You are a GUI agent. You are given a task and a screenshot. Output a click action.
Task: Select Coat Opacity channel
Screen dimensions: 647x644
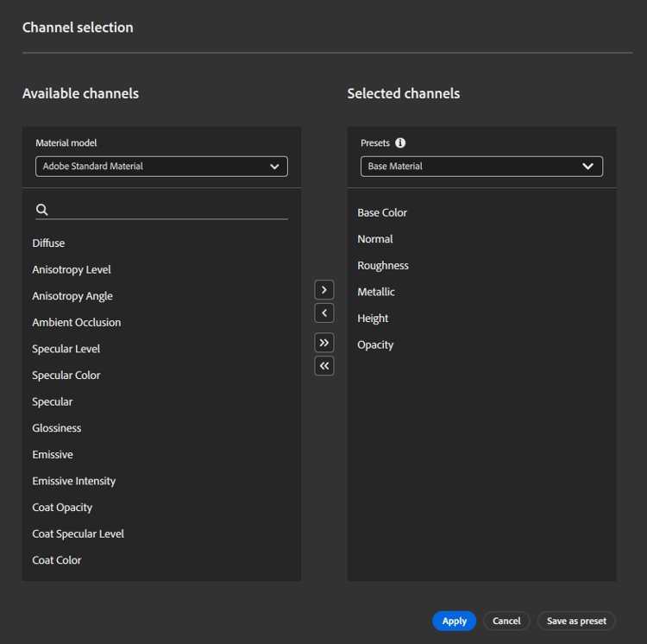click(62, 508)
